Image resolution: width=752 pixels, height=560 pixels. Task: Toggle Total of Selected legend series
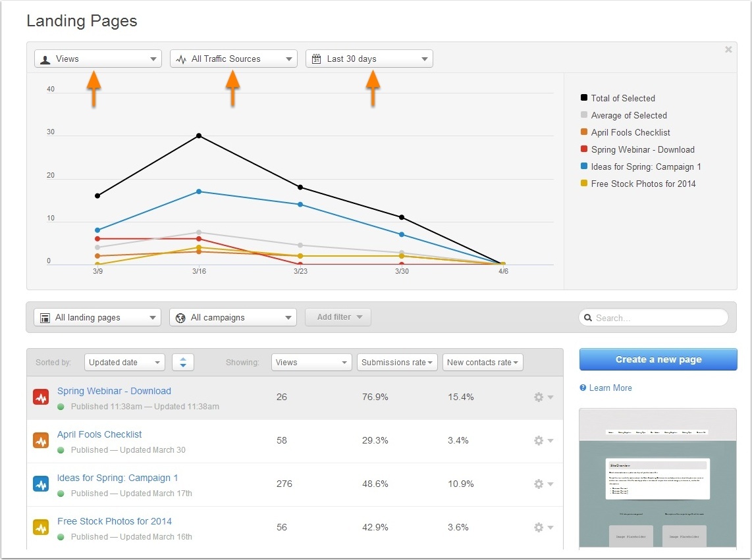[622, 98]
